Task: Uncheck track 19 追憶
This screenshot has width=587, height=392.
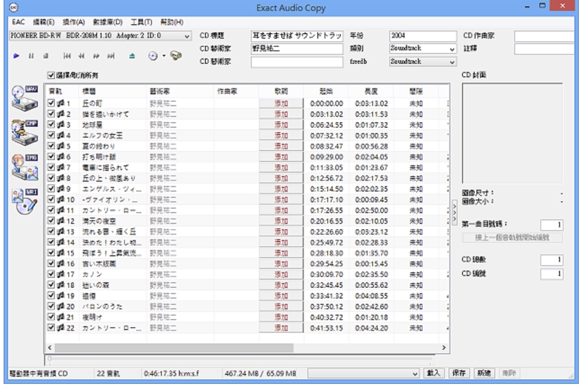Action: (51, 296)
